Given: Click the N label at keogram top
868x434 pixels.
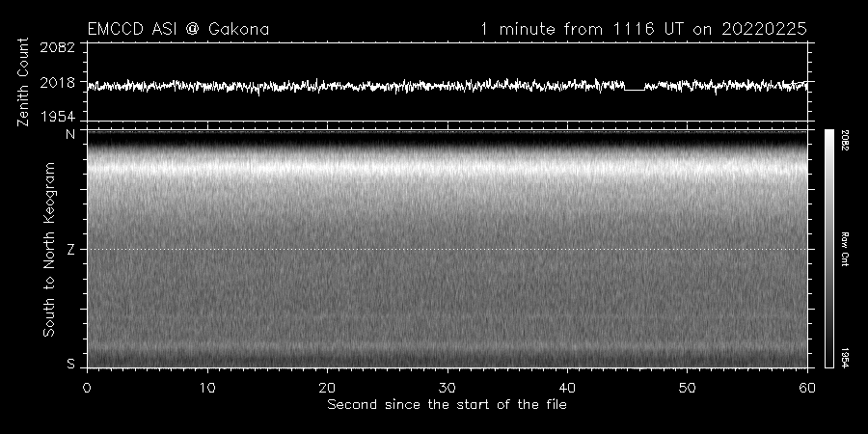Looking at the screenshot, I should coord(70,134).
